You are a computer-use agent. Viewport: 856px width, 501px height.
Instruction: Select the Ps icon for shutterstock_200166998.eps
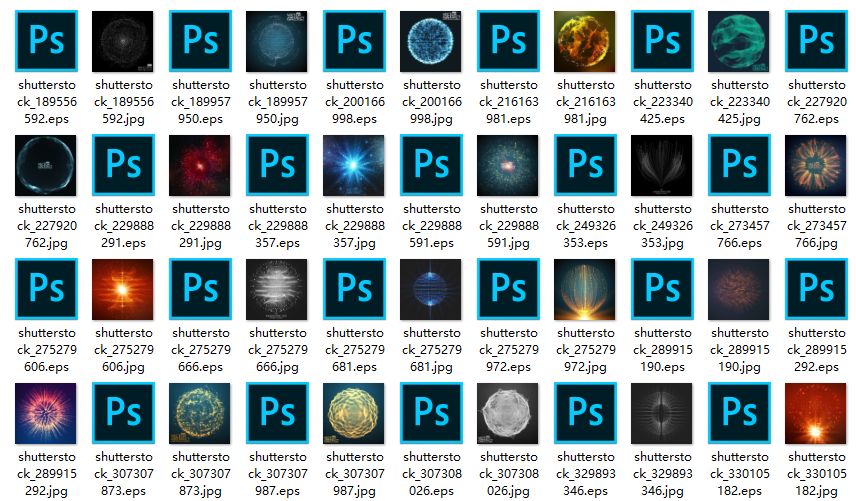pos(354,41)
